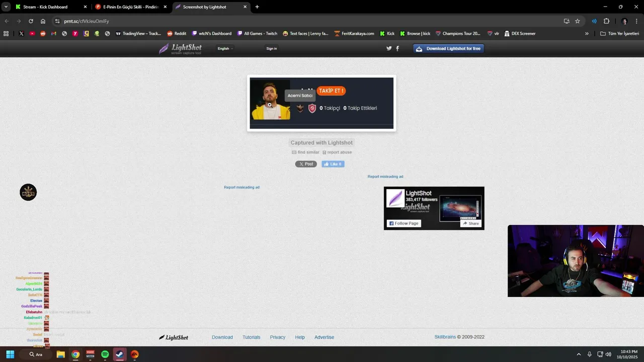This screenshot has width=644, height=362.
Task: Open the Tüm Yer İşaretleri bookmarks folder
Action: [x=620, y=34]
